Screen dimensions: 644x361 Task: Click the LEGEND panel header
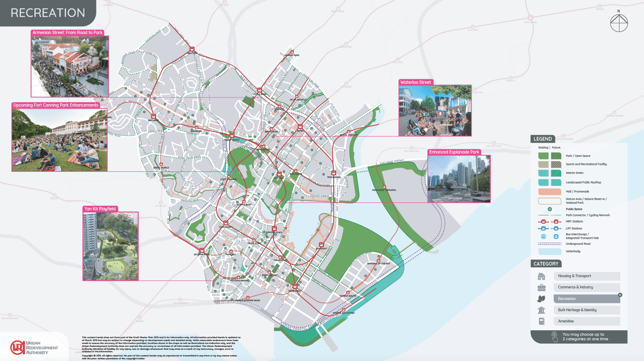pyautogui.click(x=543, y=139)
